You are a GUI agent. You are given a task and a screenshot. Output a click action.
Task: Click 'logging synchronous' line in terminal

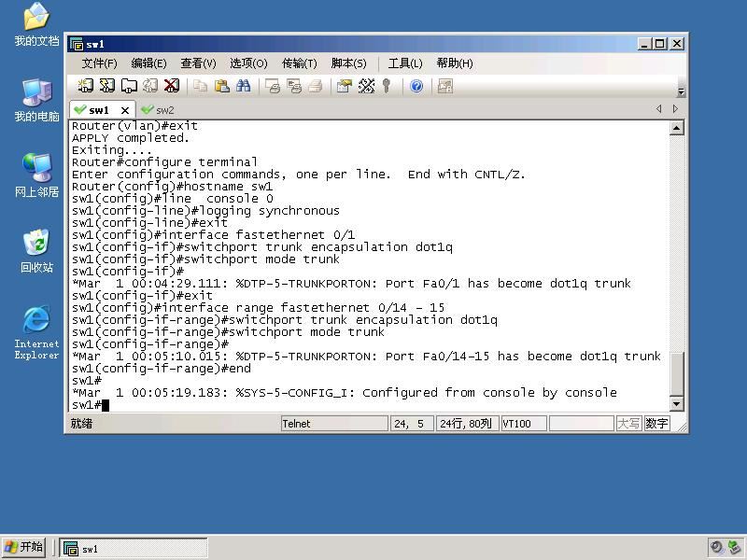tap(205, 211)
